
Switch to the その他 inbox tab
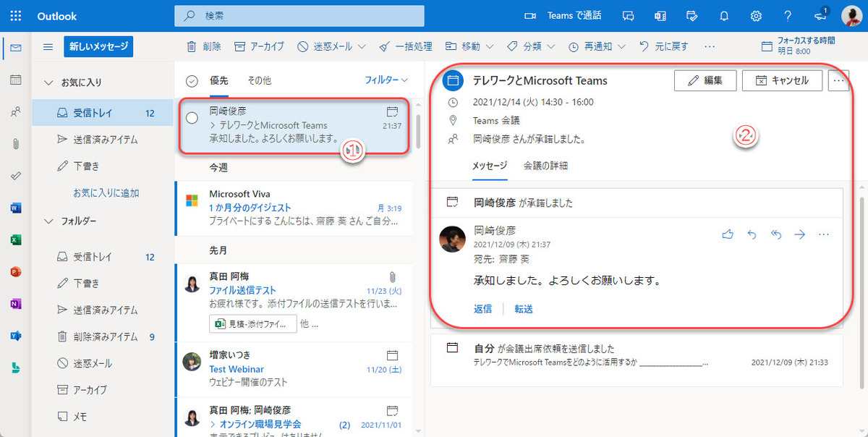point(260,81)
